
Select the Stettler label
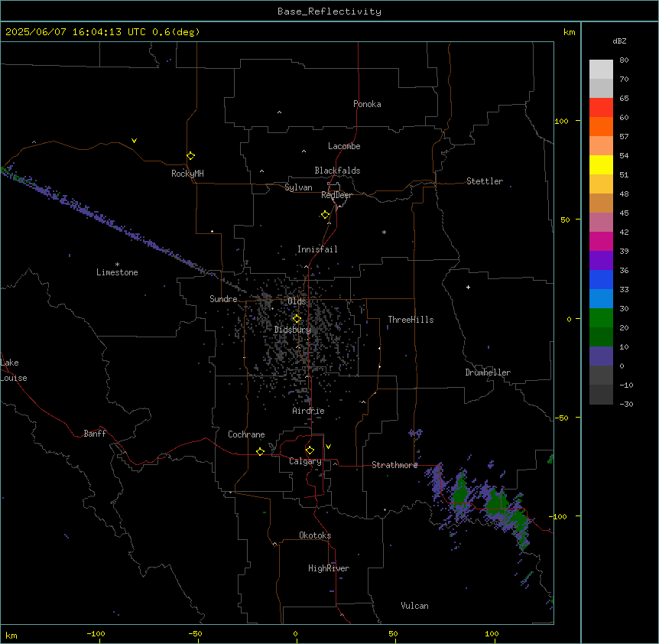485,181
